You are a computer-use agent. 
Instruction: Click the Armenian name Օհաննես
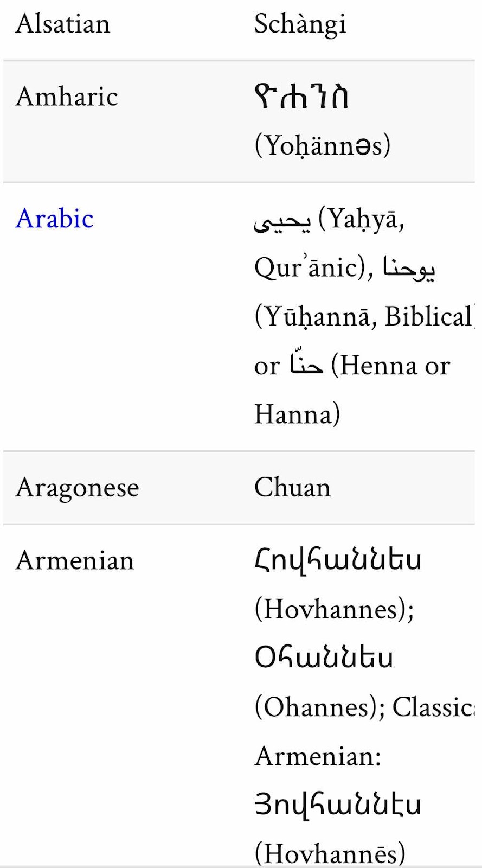tap(324, 658)
